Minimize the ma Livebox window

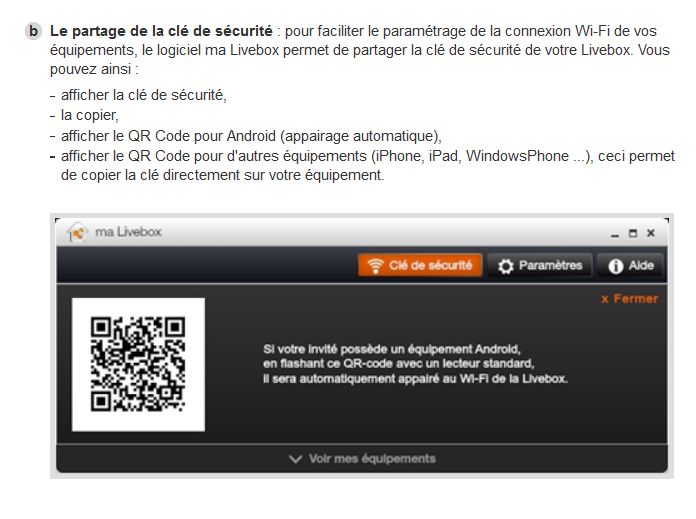pyautogui.click(x=615, y=234)
